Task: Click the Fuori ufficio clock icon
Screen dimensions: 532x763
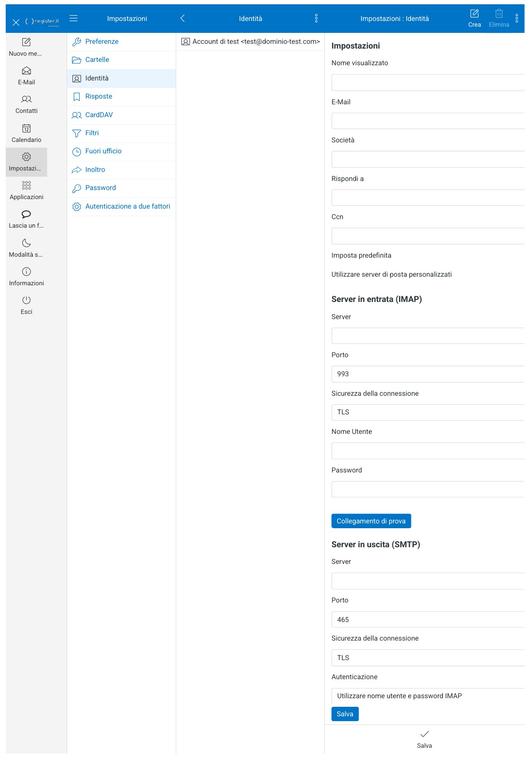Action: 77,151
